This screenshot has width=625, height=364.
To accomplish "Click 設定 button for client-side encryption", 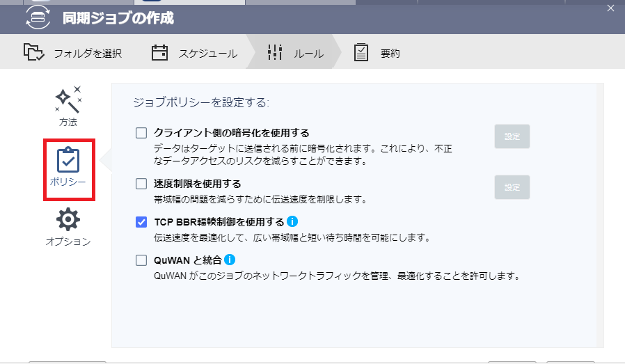I will click(512, 136).
